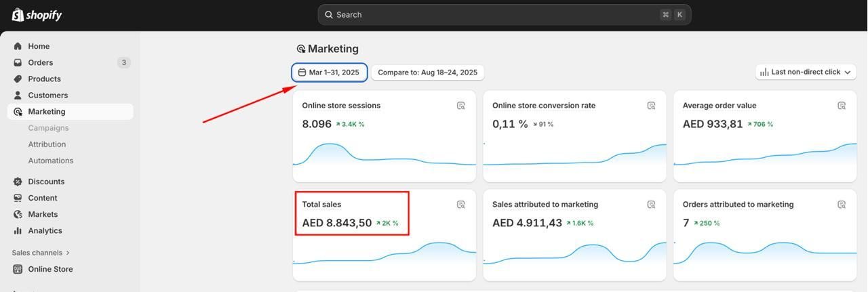Open report icon on Online store conversion rate card
The height and width of the screenshot is (292, 868).
point(651,106)
